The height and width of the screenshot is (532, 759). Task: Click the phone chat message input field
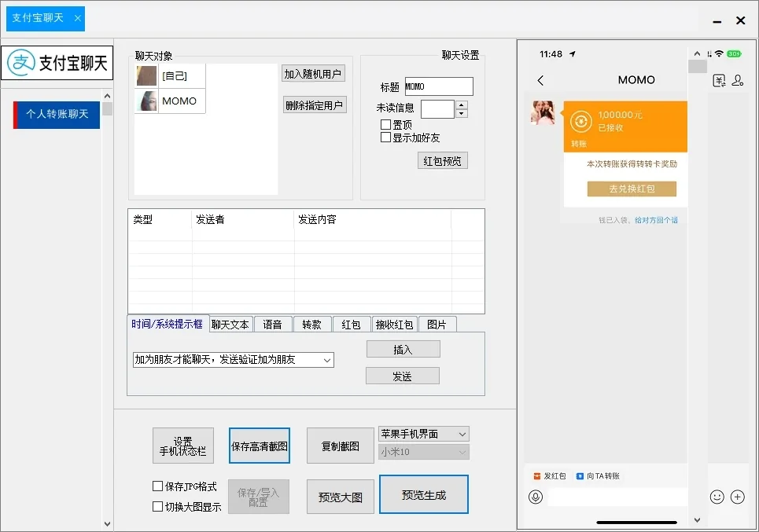coord(617,497)
